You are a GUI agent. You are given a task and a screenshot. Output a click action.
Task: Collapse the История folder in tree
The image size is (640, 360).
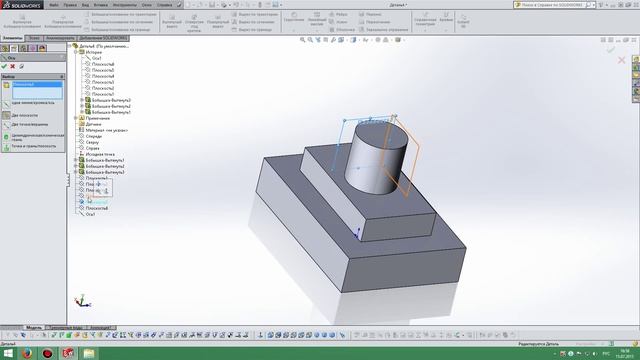(x=76, y=52)
